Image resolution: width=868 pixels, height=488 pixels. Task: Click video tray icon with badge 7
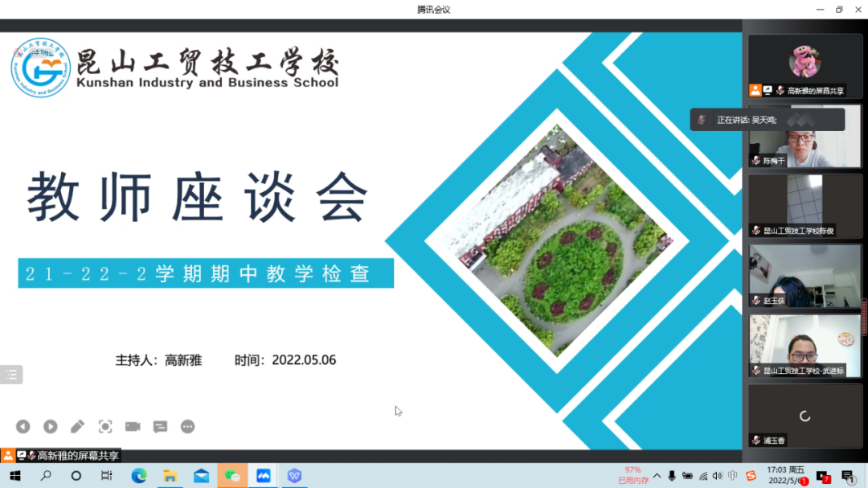click(823, 477)
